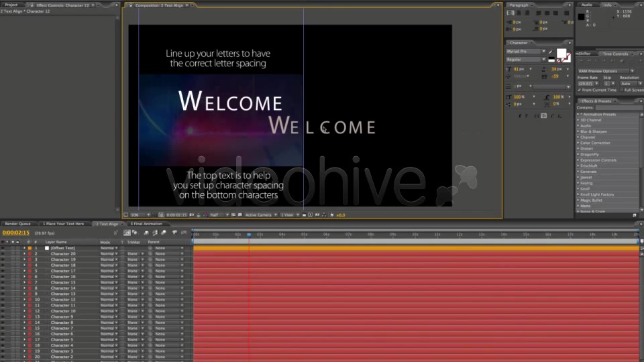Switch to the Audio panel tab
Screen dimensions: 644x362
pos(586,5)
